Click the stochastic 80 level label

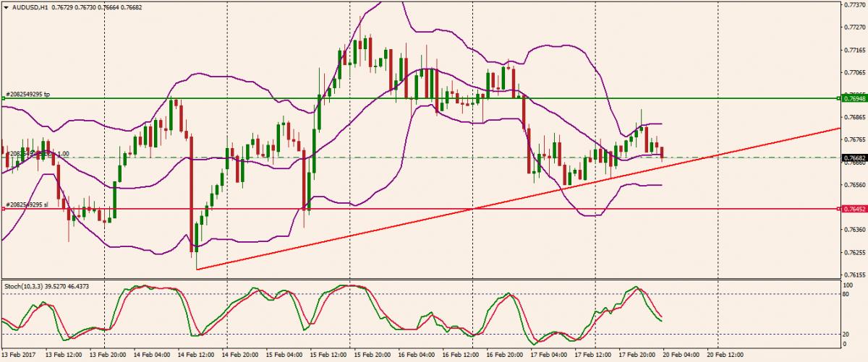pos(846,295)
